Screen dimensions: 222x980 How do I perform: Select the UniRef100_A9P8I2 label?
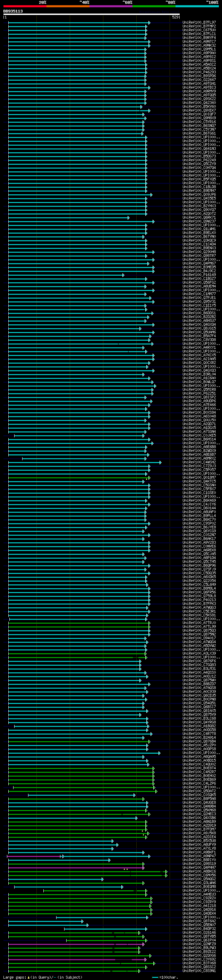(199, 57)
